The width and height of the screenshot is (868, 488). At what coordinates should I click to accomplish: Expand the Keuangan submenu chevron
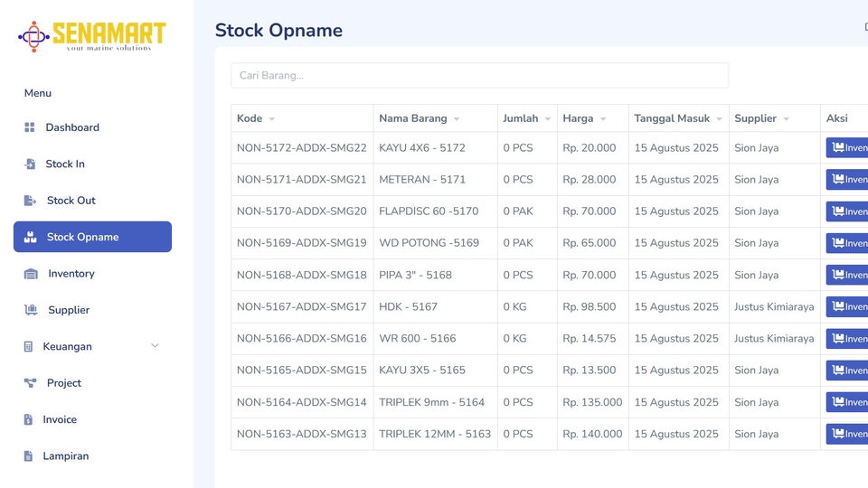(x=155, y=346)
